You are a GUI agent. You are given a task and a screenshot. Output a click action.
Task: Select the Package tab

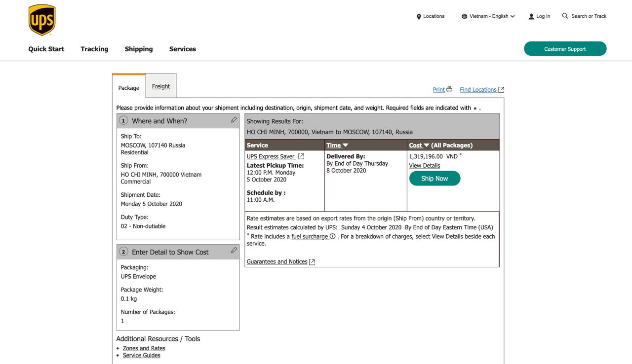[x=129, y=87]
